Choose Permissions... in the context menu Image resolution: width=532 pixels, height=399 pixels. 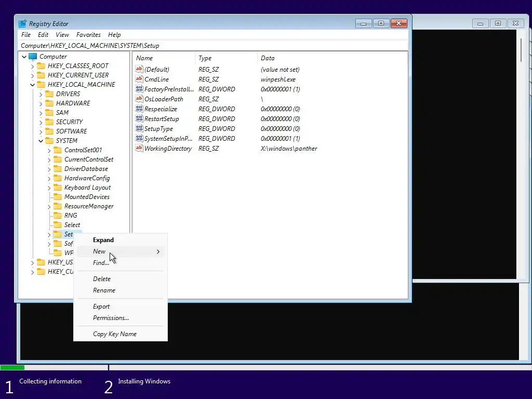click(x=121, y=318)
